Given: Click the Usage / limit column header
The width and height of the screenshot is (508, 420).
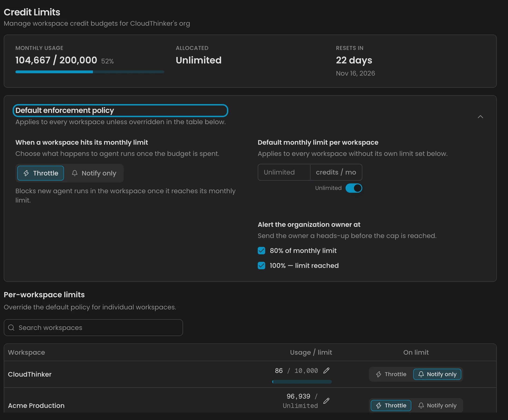Looking at the screenshot, I should [311, 352].
